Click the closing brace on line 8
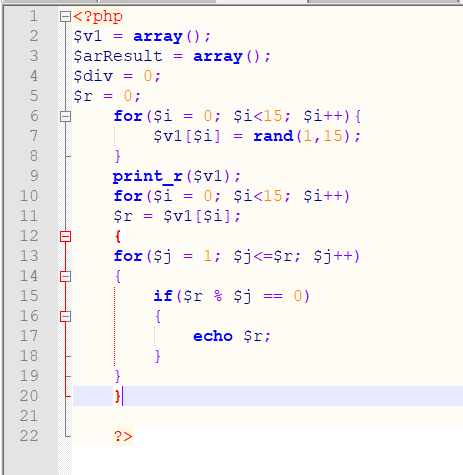463x475 pixels. [117, 157]
